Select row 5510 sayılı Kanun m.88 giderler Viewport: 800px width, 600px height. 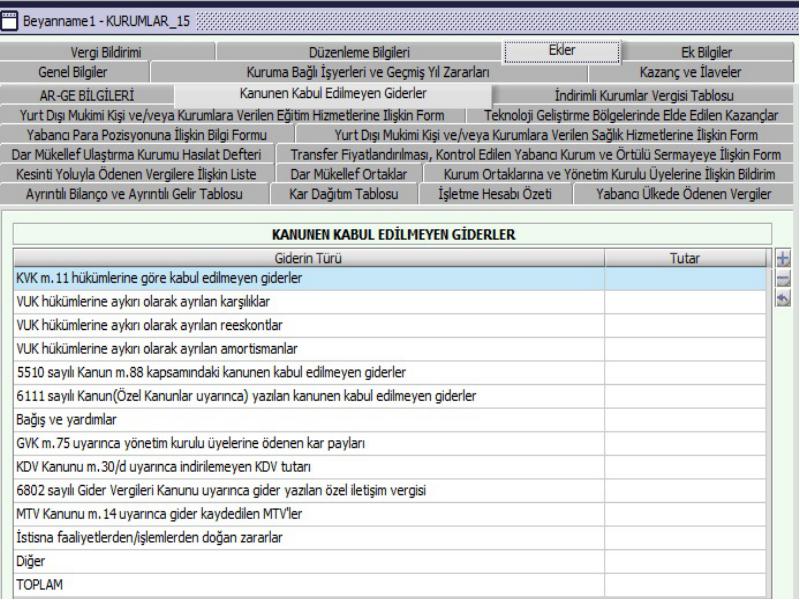coord(390,372)
